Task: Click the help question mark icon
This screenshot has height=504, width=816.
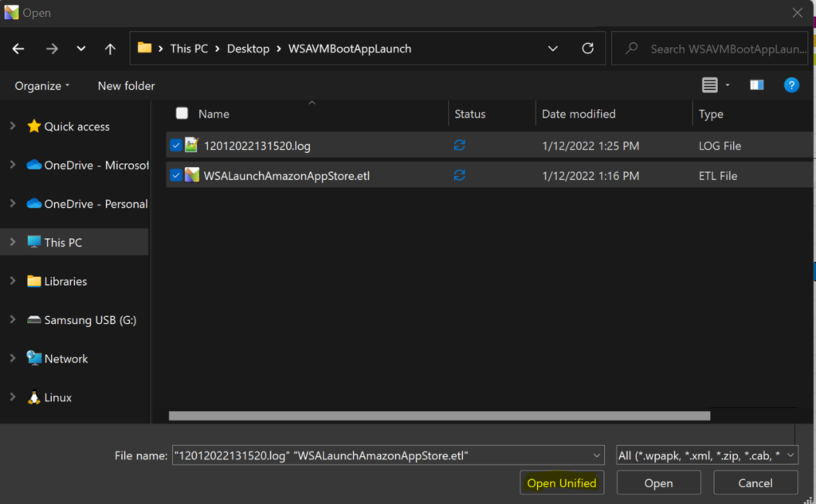Action: (x=790, y=84)
